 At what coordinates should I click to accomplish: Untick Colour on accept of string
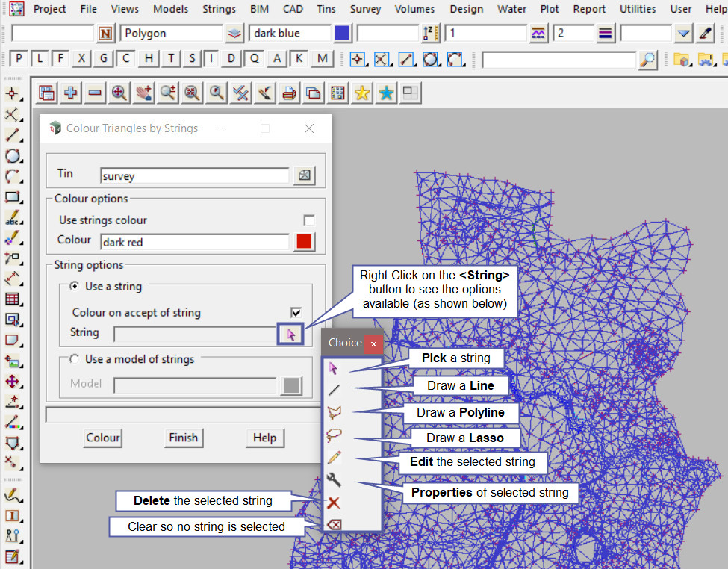[296, 312]
